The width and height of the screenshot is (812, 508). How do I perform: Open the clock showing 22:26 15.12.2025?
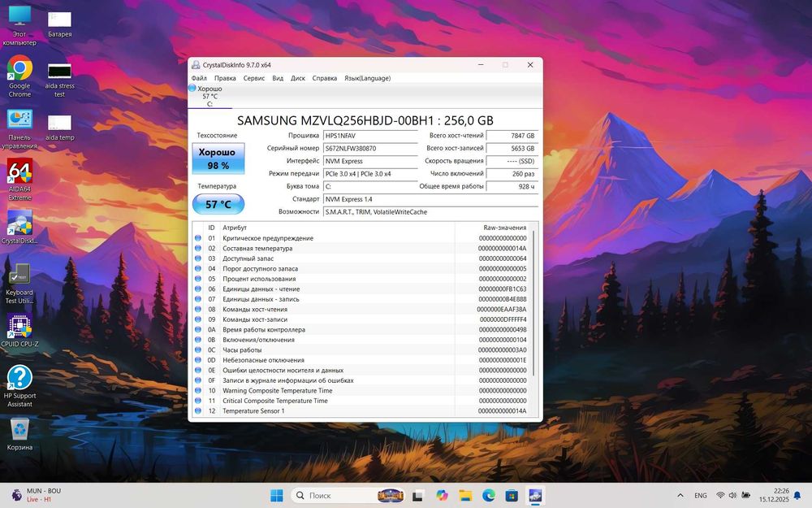[774, 495]
